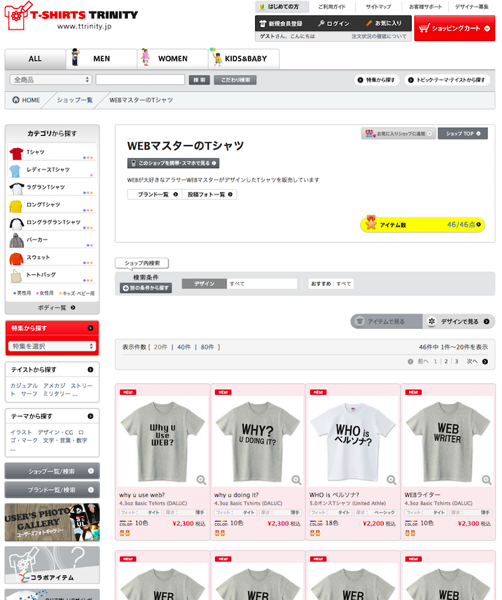Viewport: 502px width, 600px height.
Task: Open ご利用ガイド usage guide
Action: [332, 7]
